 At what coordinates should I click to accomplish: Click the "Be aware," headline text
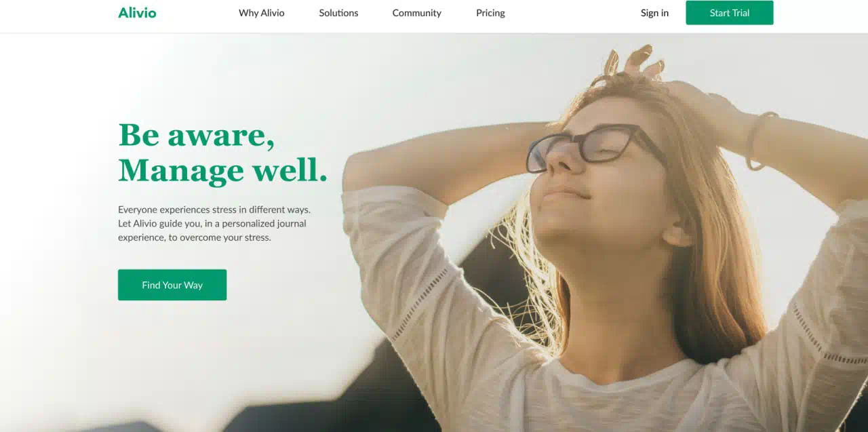click(x=197, y=135)
